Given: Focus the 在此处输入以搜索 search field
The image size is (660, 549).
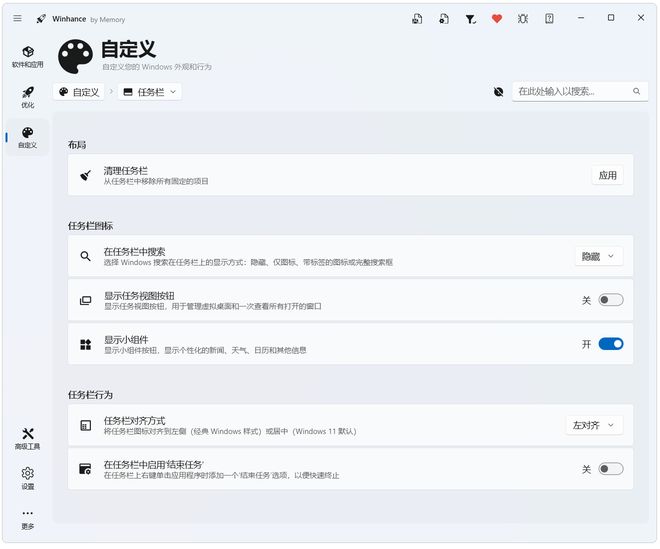Looking at the screenshot, I should pos(580,91).
